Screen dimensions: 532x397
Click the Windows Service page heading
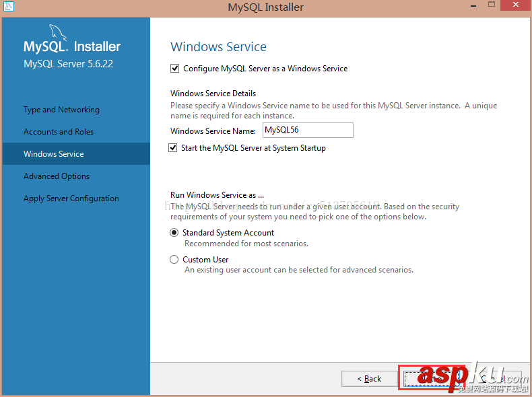point(218,47)
